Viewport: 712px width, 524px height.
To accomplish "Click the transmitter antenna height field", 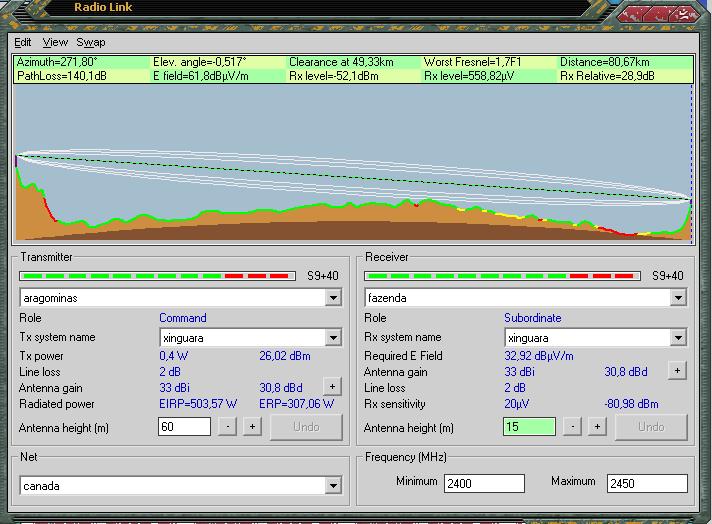I will tap(184, 427).
